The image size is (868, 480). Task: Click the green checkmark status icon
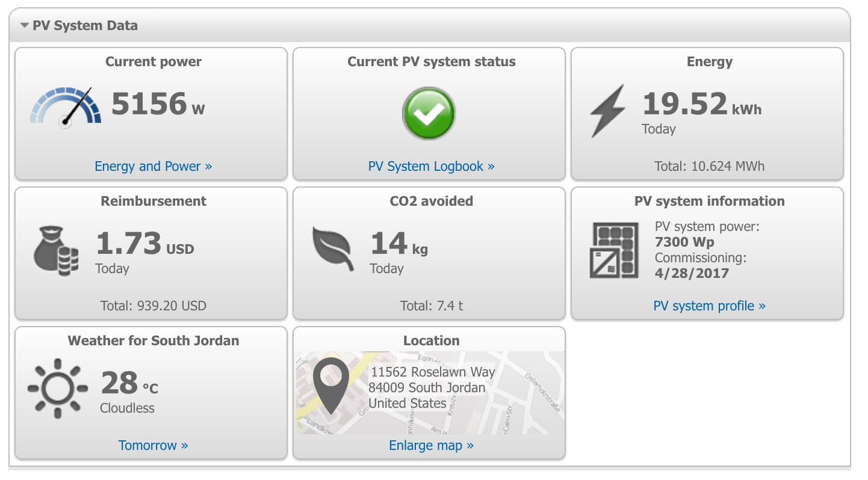coord(429,113)
